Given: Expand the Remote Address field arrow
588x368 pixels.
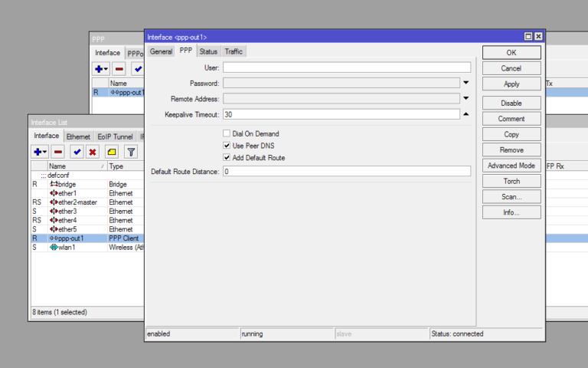Looking at the screenshot, I should click(465, 98).
